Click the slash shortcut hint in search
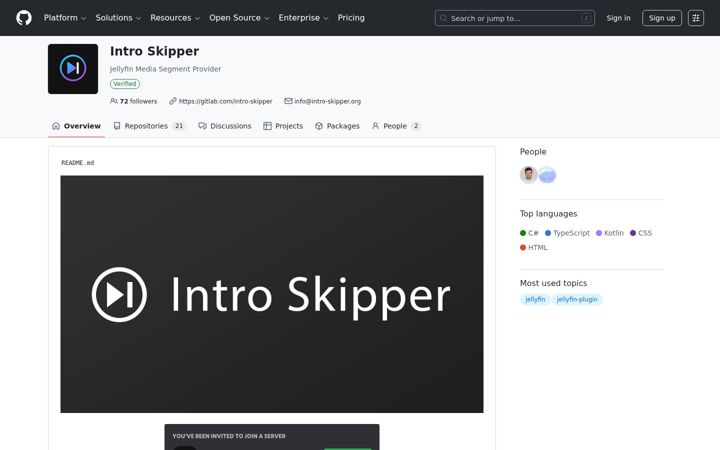This screenshot has height=450, width=720. point(586,18)
